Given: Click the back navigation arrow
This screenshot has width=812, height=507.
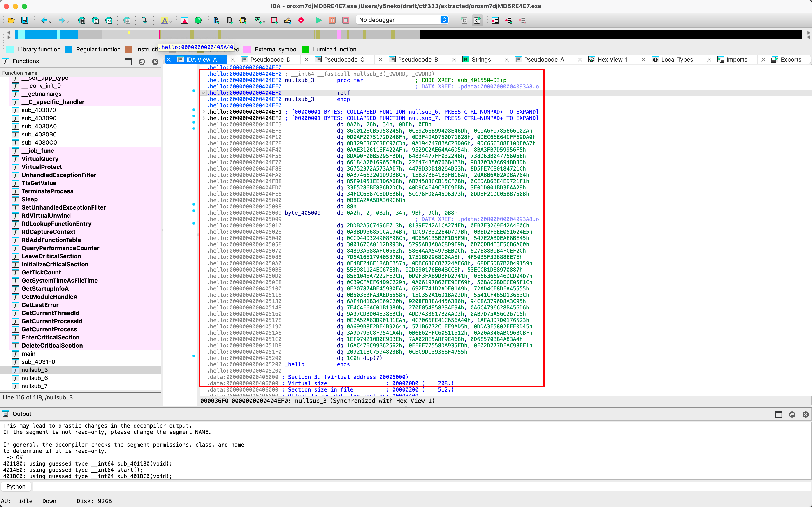Looking at the screenshot, I should (x=44, y=21).
